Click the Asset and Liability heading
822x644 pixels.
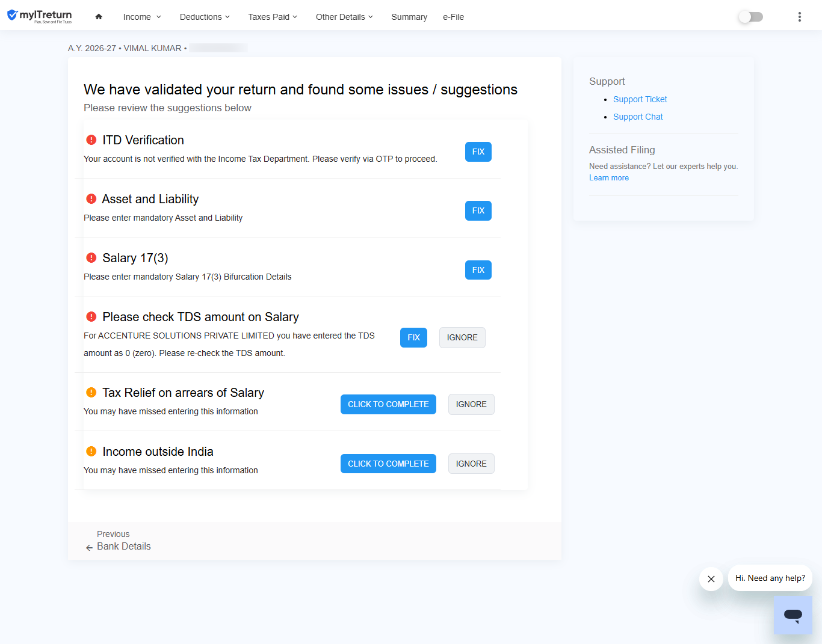(x=150, y=199)
